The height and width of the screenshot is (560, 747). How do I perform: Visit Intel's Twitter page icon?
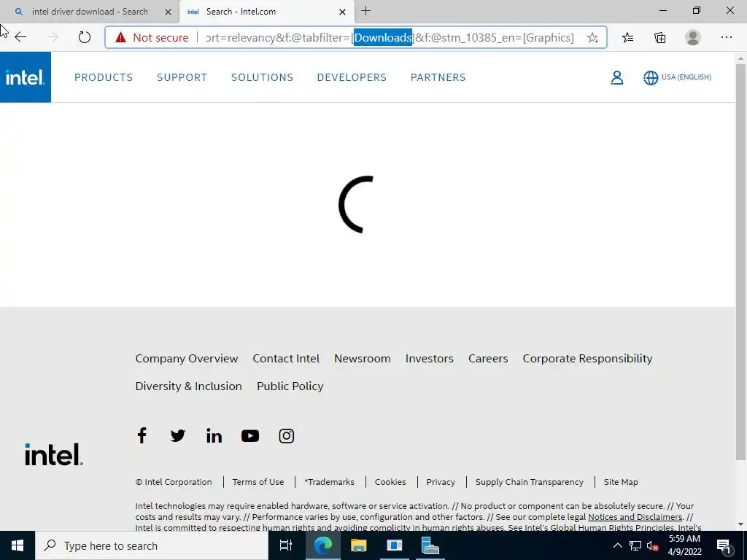(x=178, y=436)
